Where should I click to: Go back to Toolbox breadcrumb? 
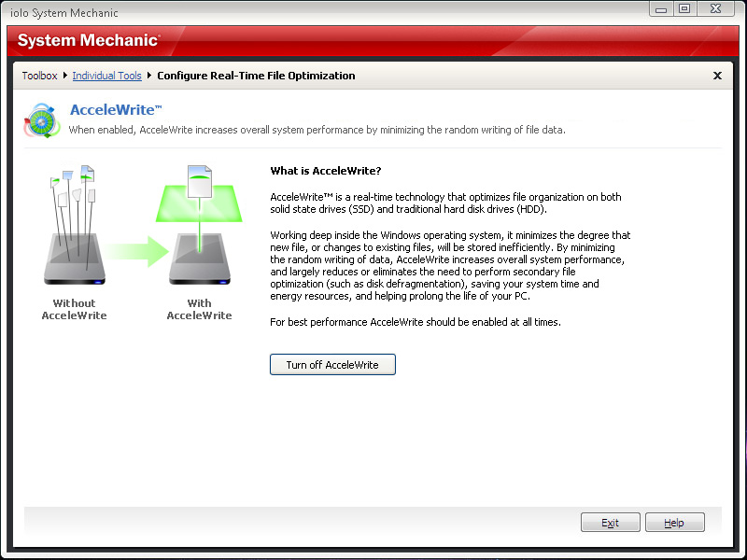click(x=39, y=76)
